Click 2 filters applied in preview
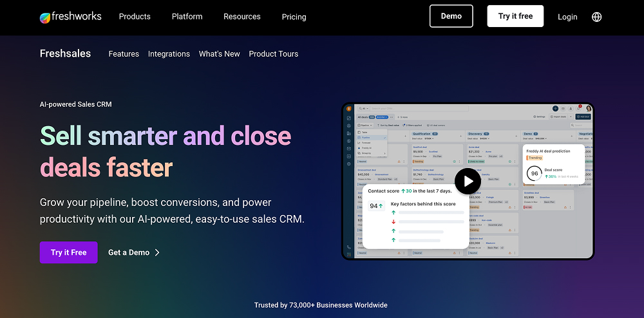The height and width of the screenshot is (318, 644). (412, 125)
